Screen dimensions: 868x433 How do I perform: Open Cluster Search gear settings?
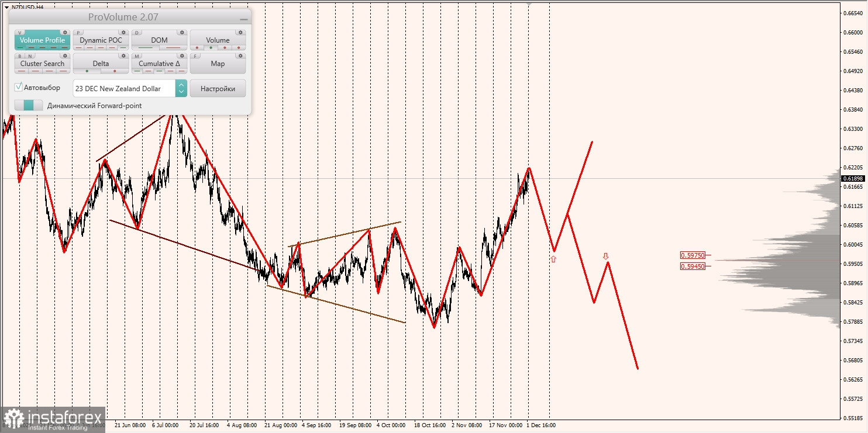click(x=65, y=56)
